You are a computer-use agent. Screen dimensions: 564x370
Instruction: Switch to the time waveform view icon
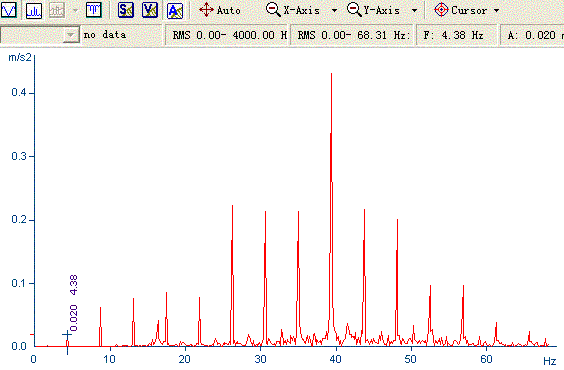tap(9, 10)
